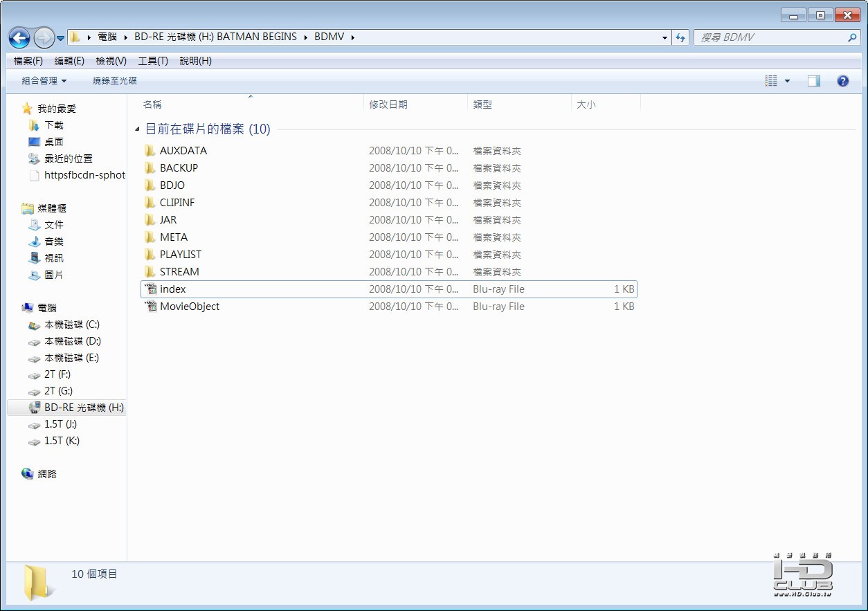The image size is (868, 611).
Task: Expand the arrow after BDMV breadcrumb
Action: 352,37
